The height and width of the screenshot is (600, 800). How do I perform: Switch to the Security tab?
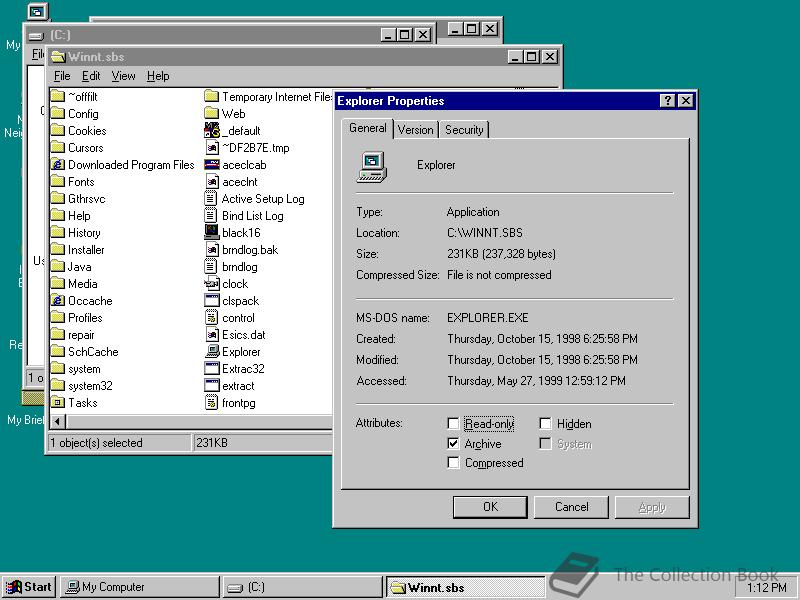[x=464, y=130]
